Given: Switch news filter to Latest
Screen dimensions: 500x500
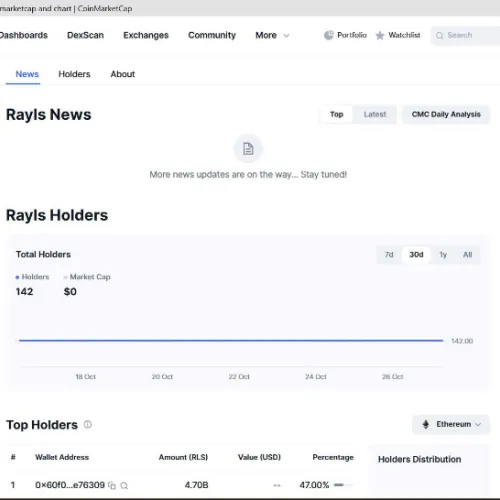Looking at the screenshot, I should (375, 114).
